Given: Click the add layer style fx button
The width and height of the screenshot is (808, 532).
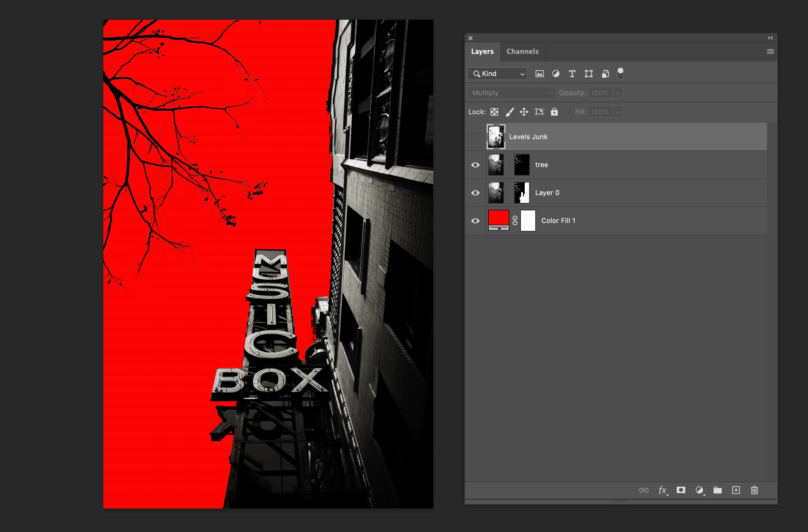Looking at the screenshot, I should 662,490.
